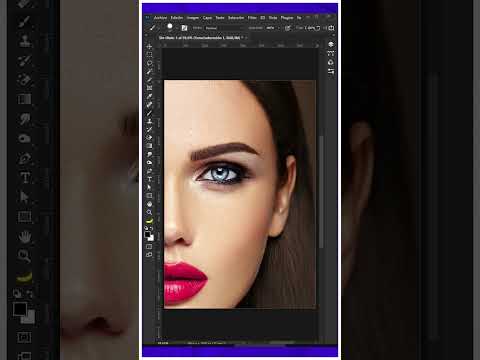480x360 pixels.
Task: Open the Vista menu
Action: coord(273,18)
